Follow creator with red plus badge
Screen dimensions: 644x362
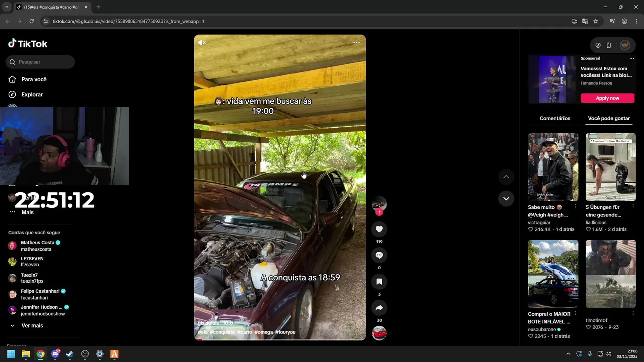379,212
